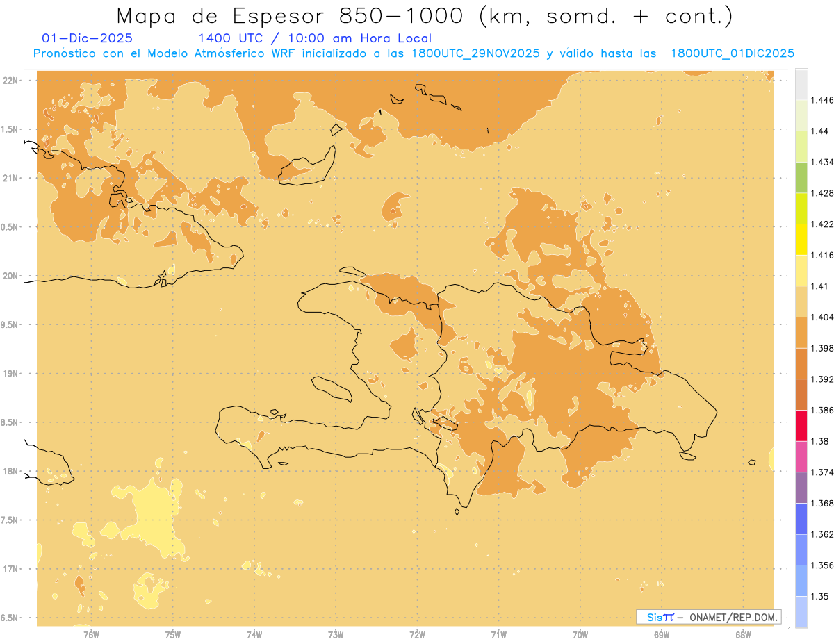Click the forecast line starting "Pronóstico con el Modelo"
The height and width of the screenshot is (644, 834).
414,53
